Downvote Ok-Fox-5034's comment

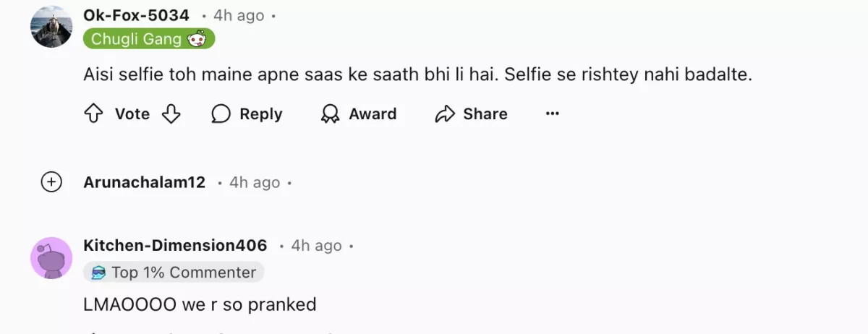171,114
